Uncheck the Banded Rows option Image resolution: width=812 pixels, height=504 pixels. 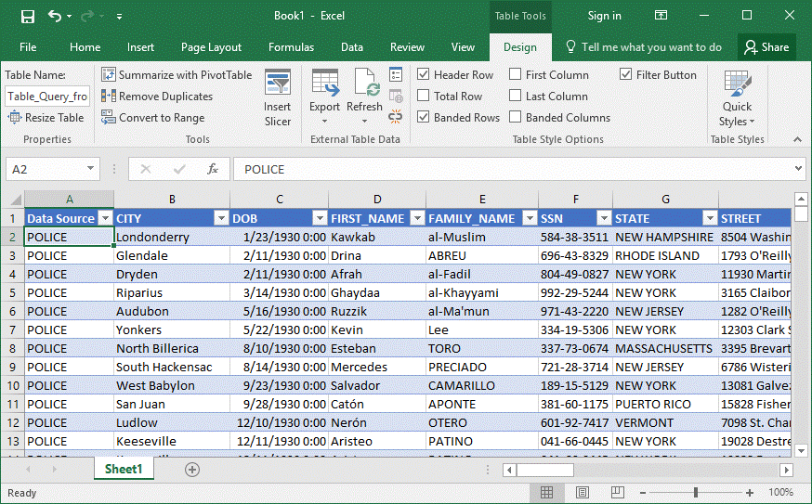[424, 118]
